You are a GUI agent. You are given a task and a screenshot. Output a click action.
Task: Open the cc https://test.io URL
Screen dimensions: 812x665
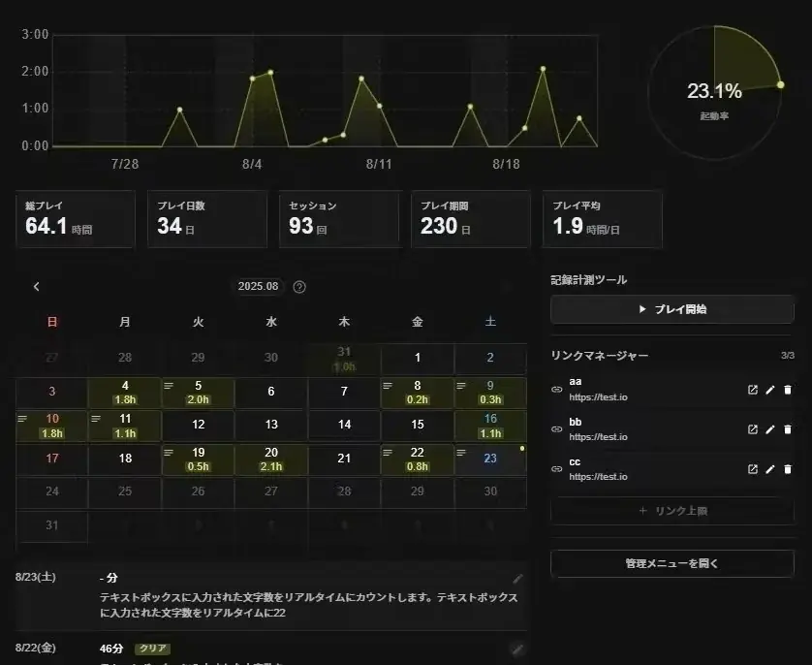[598, 477]
